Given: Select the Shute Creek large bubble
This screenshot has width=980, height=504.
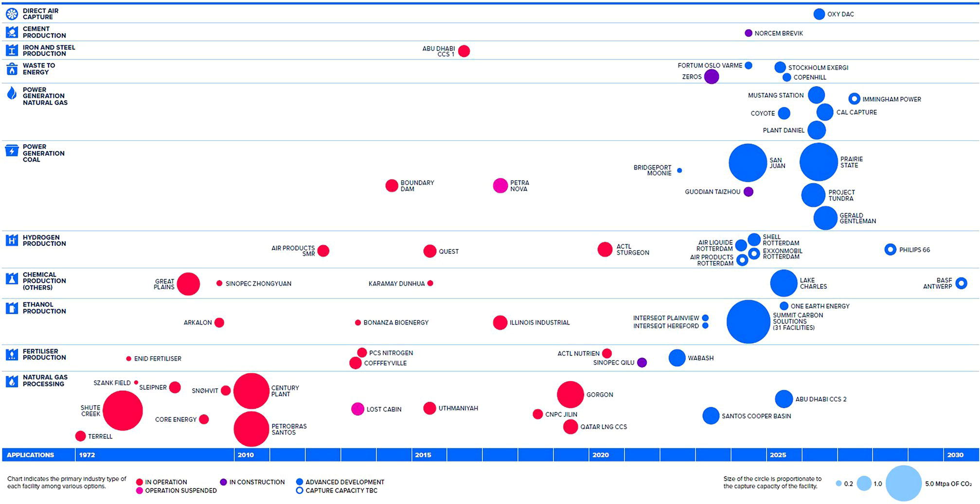Looking at the screenshot, I should [x=123, y=411].
